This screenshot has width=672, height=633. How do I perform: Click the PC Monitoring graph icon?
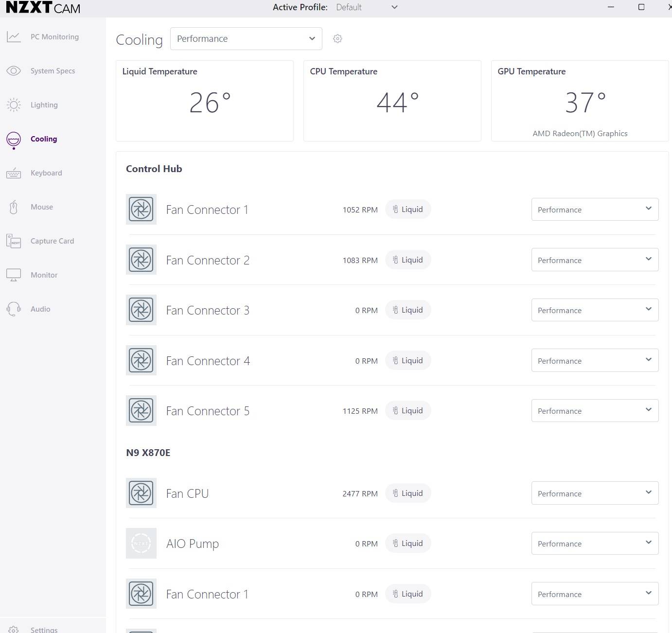[14, 37]
